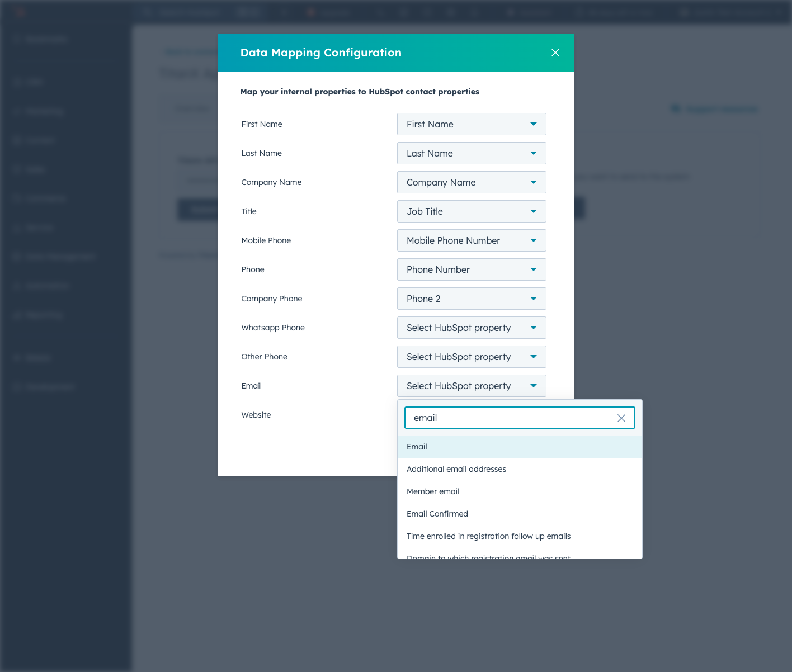792x672 pixels.
Task: Open the Job Title dropdown
Action: (x=472, y=211)
